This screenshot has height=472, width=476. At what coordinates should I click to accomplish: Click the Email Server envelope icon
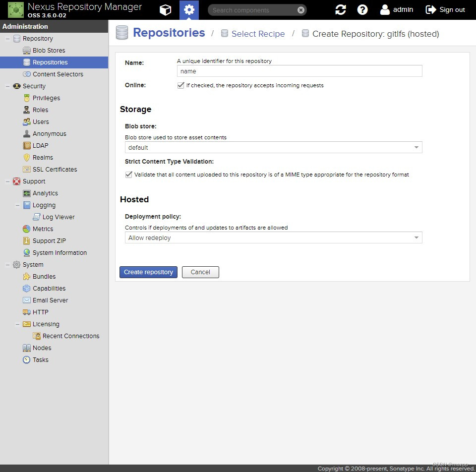click(x=27, y=300)
